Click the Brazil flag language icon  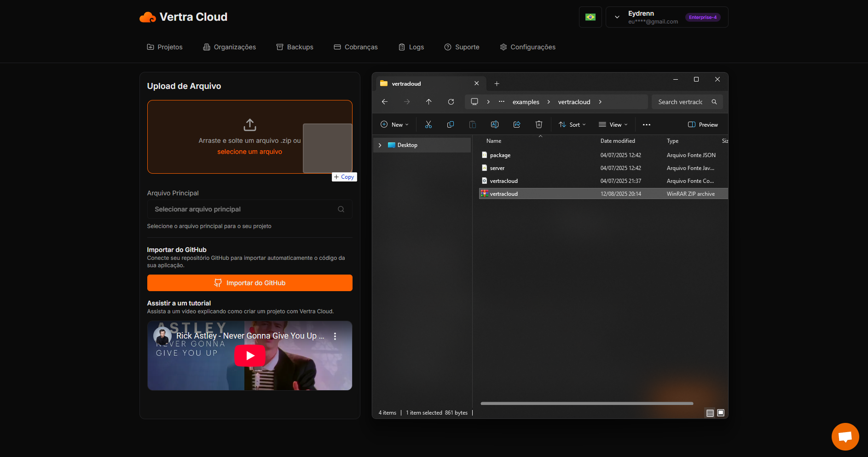click(x=590, y=17)
